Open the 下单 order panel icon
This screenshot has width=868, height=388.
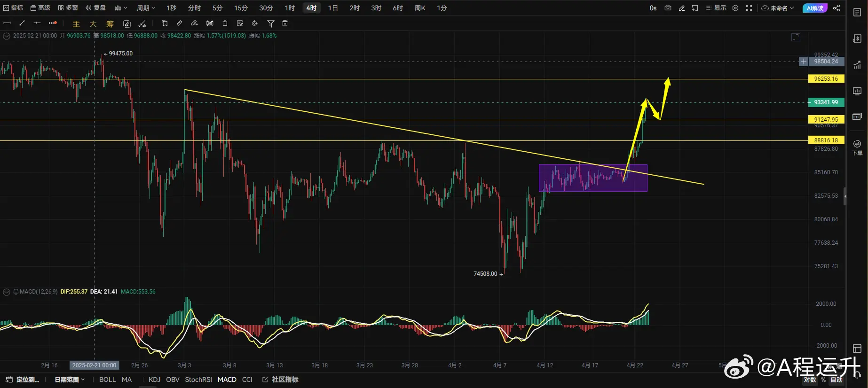click(x=857, y=147)
